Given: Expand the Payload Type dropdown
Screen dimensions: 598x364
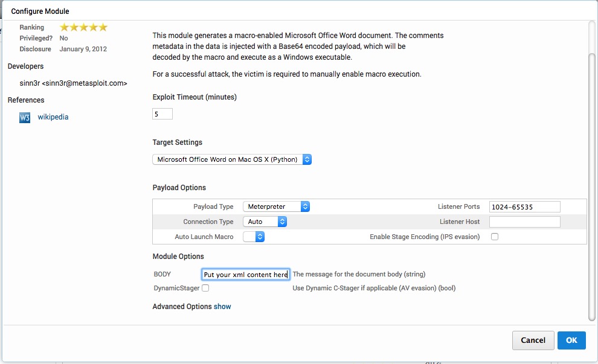Looking at the screenshot, I should pos(276,206).
